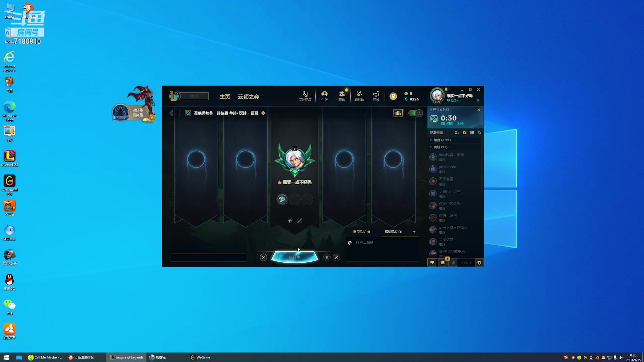Open the stats chart button in lobby
Screen dimensions: 644x362
398,113
